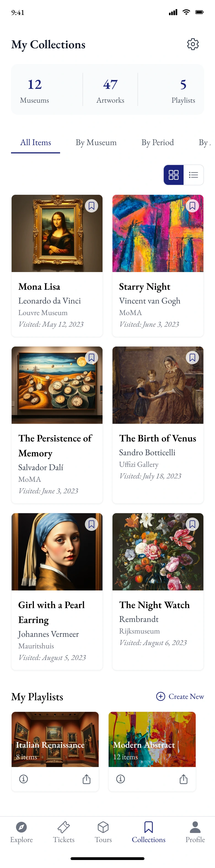Tap the Girl with a Pearl Earring title
215x868 pixels.
pyautogui.click(x=52, y=612)
